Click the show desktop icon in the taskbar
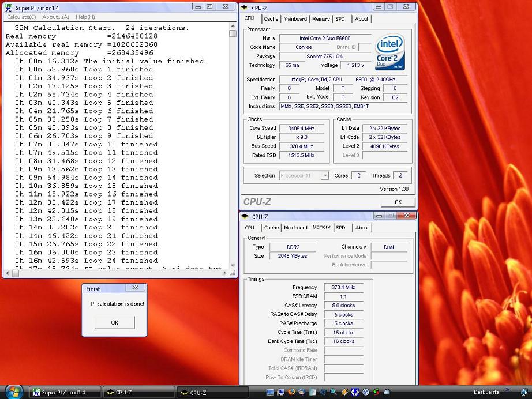Screen dimensions: 532x399 pyautogui.click(x=270, y=392)
